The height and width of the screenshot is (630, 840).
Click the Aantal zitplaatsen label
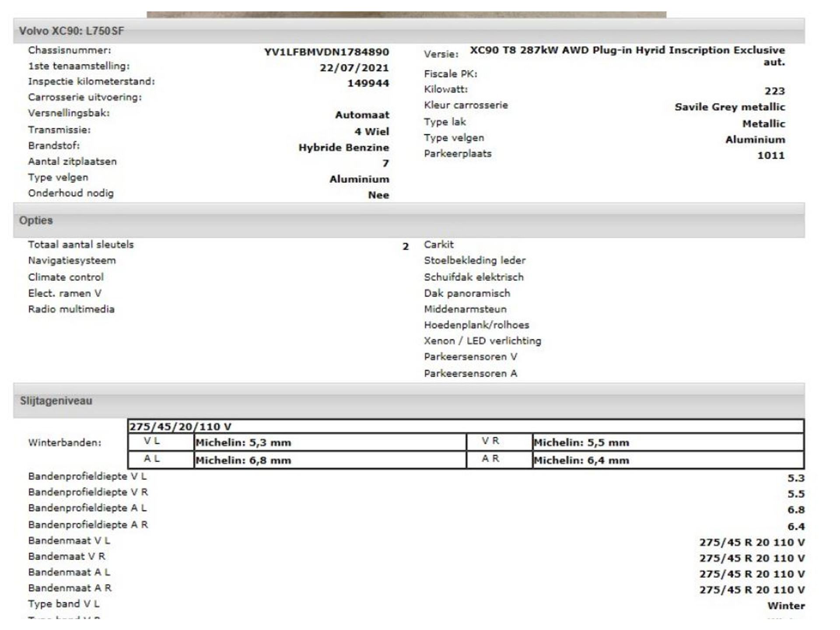tap(72, 161)
